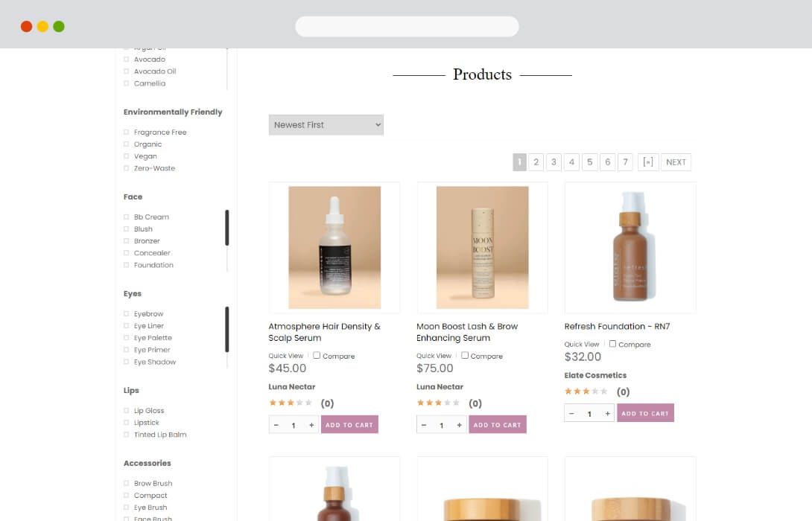Open Moon Boost Lash & Brow Enhancing Serum title

tap(467, 332)
